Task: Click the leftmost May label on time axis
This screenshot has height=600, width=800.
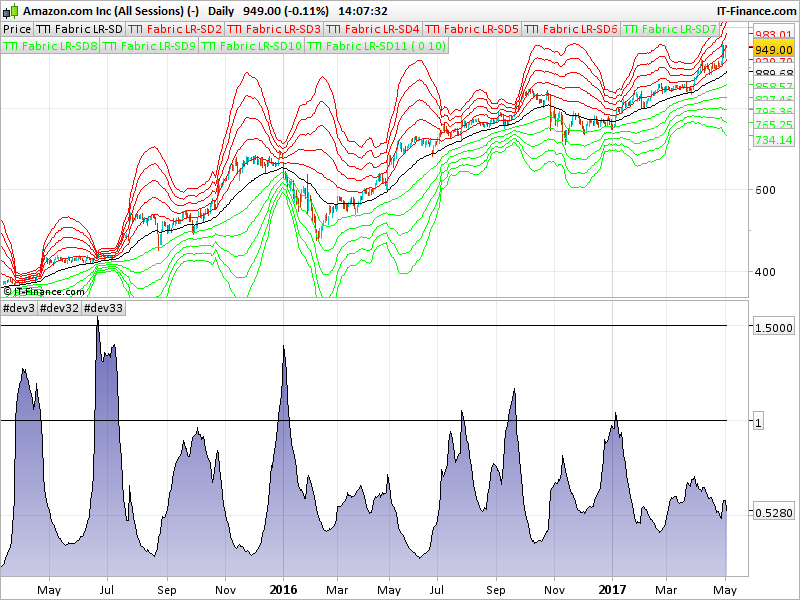Action: pos(49,590)
